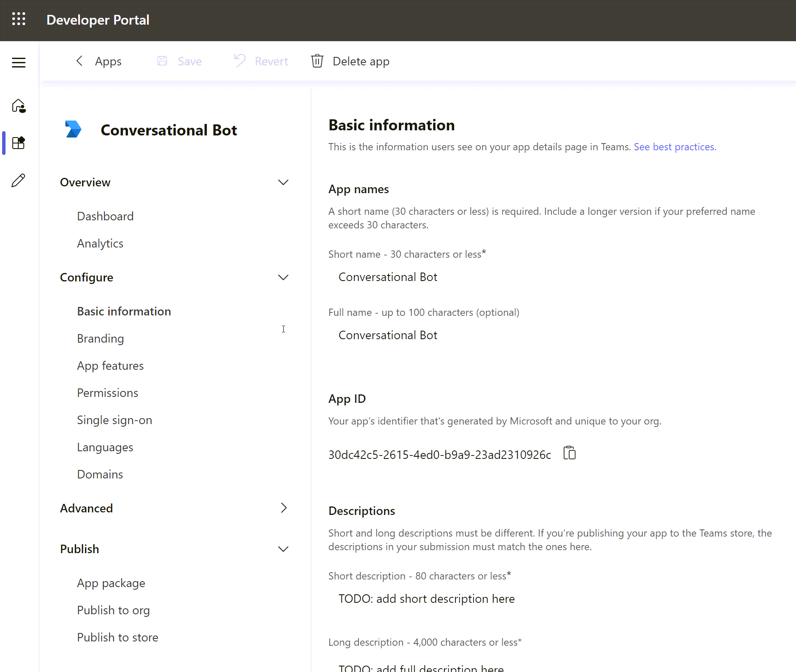This screenshot has height=672, width=796.
Task: Open the Permissions page
Action: tap(108, 393)
